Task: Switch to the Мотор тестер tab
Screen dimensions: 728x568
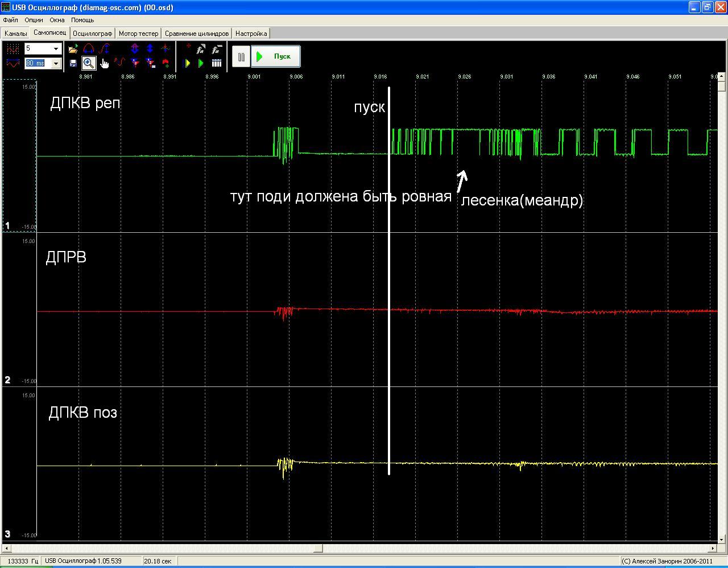Action: [139, 34]
